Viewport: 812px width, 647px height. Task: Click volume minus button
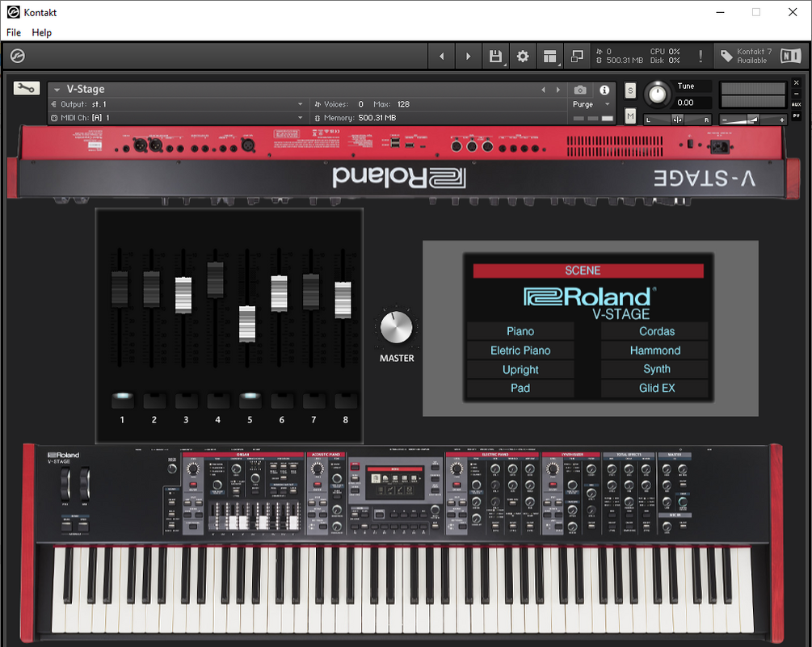pos(725,120)
